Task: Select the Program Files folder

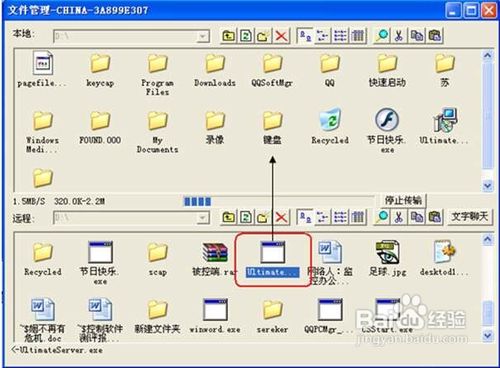Action: coord(157,75)
